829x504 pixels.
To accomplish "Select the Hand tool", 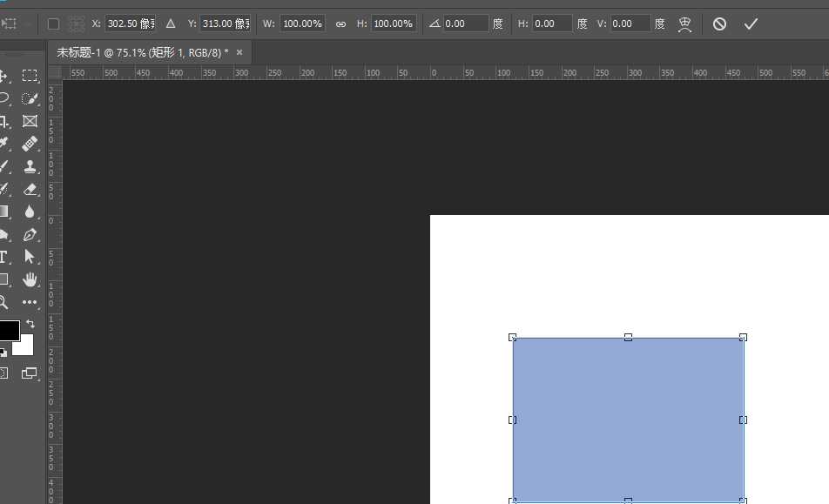I will point(30,279).
